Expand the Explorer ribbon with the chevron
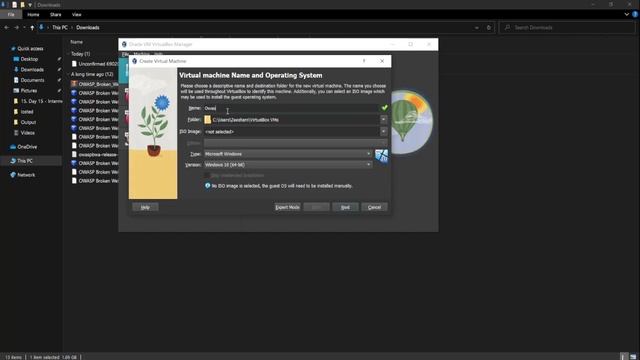 (627, 14)
